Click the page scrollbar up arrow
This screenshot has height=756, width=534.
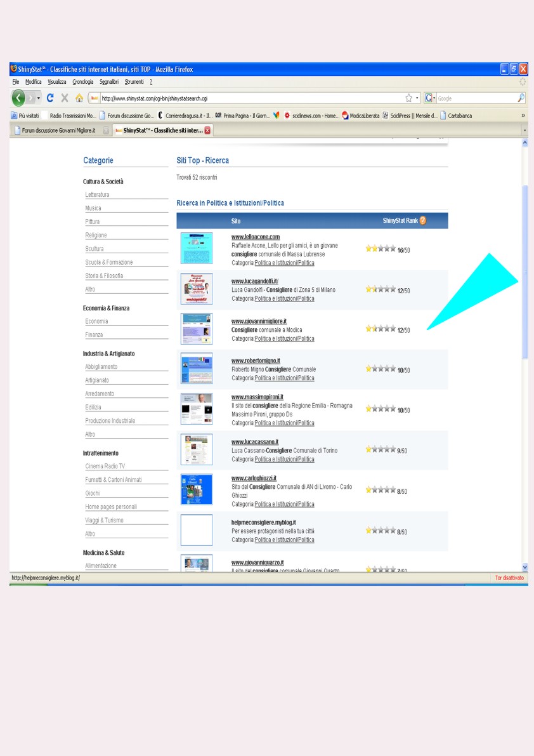[x=525, y=143]
